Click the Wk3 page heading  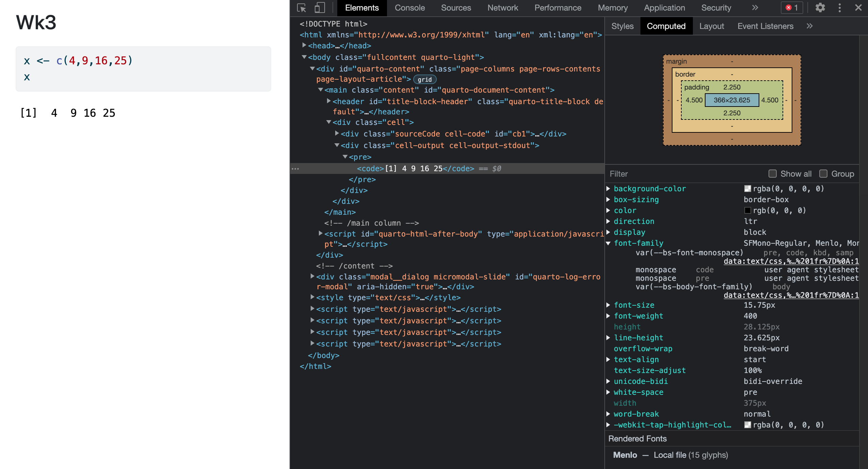36,22
